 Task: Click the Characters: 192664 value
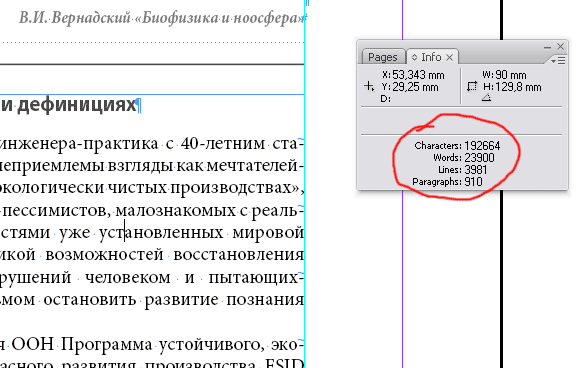coord(482,146)
